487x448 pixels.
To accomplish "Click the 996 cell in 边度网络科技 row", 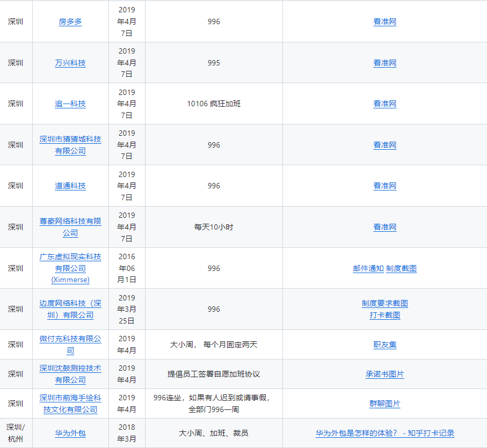I will 214,310.
